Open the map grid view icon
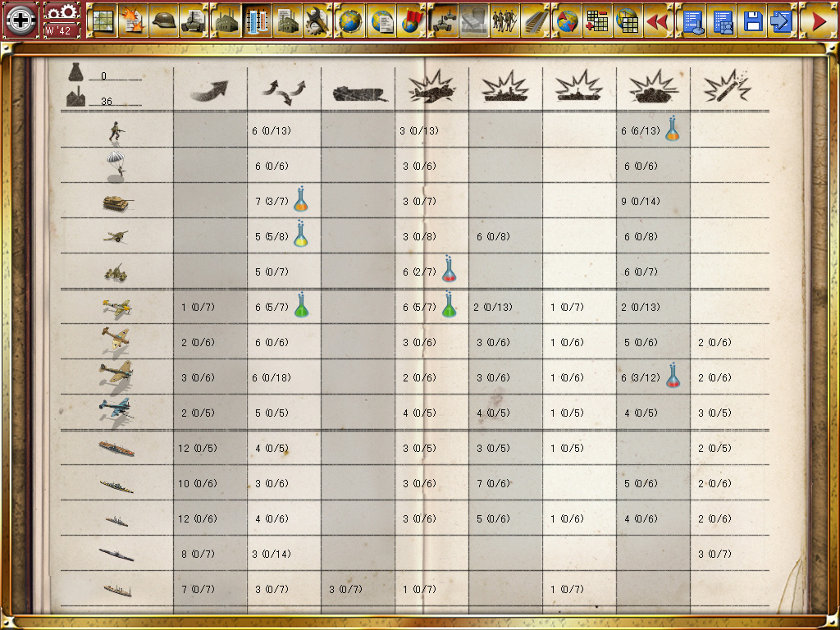This screenshot has width=840, height=630. [102, 21]
